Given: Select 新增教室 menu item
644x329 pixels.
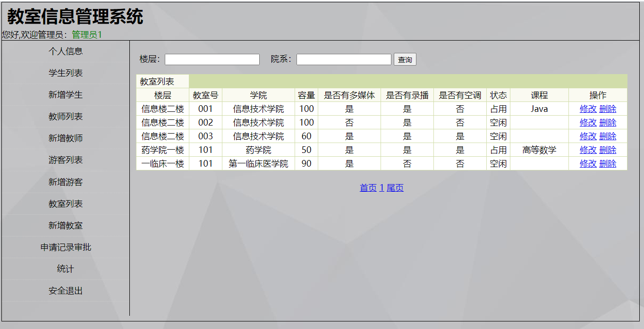Looking at the screenshot, I should tap(66, 226).
